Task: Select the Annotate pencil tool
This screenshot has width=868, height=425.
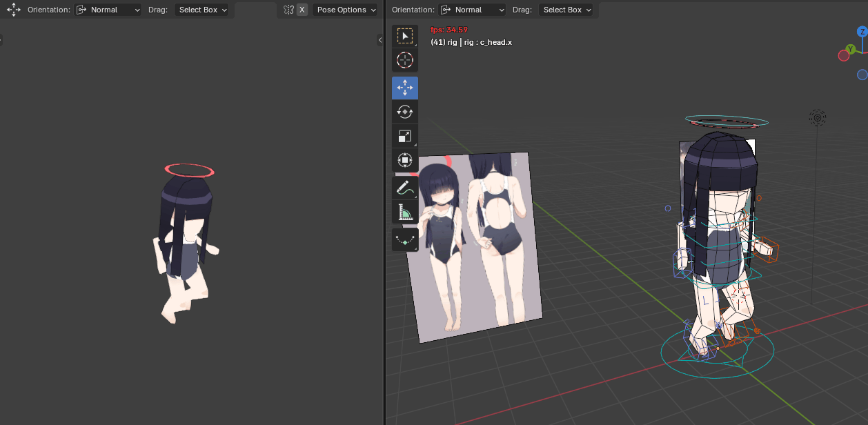Action: click(405, 188)
